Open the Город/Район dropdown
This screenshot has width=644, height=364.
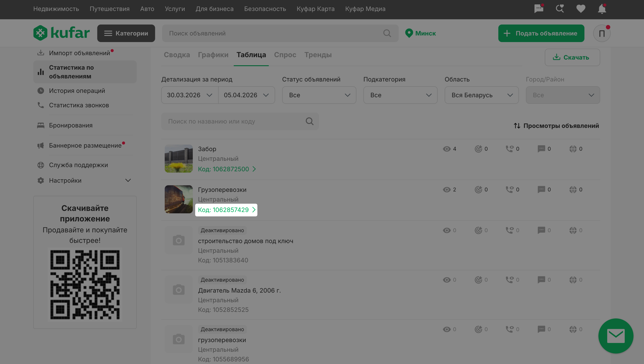click(563, 95)
